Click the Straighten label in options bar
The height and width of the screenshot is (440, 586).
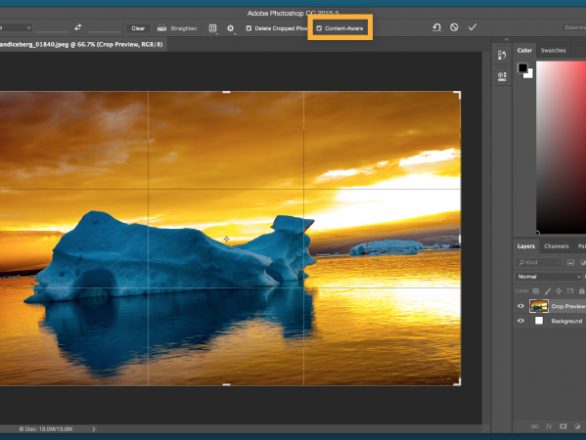click(183, 28)
